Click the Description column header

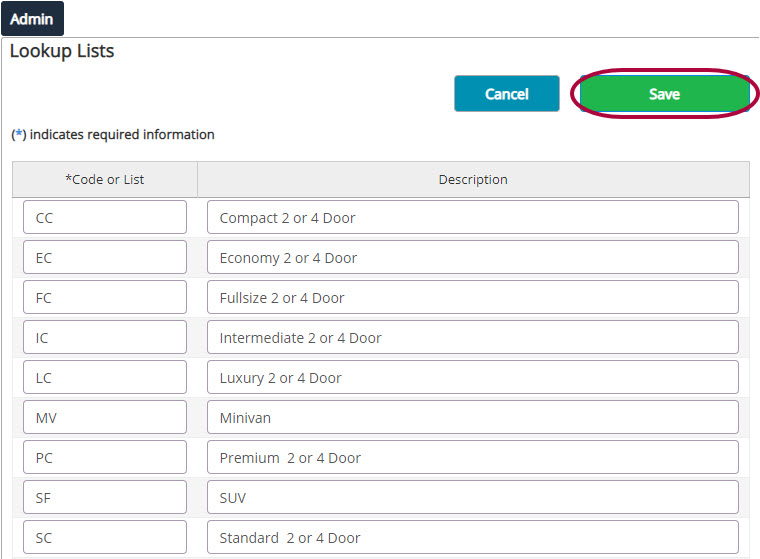tap(473, 179)
